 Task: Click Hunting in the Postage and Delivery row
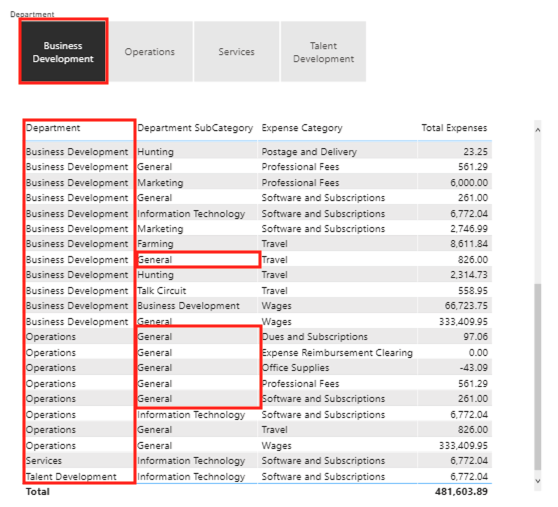click(x=156, y=152)
